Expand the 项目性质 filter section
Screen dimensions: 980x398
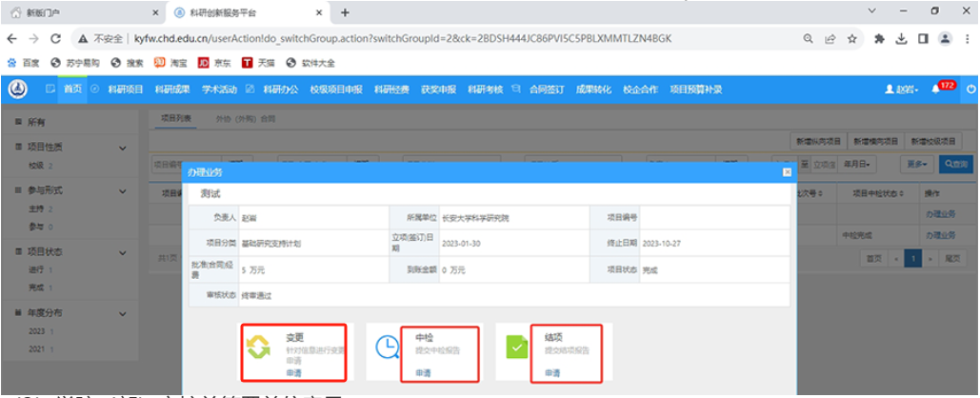[x=122, y=148]
